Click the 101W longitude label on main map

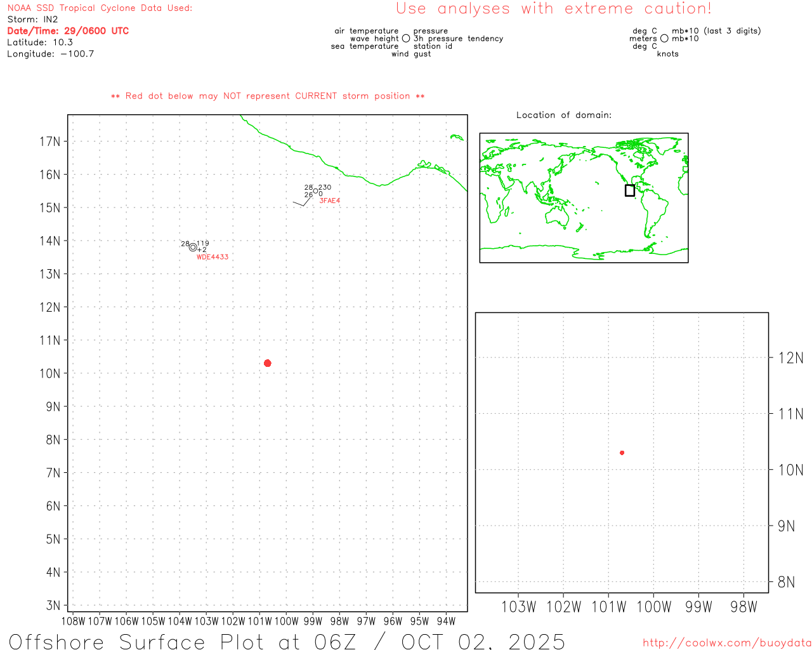pos(259,621)
